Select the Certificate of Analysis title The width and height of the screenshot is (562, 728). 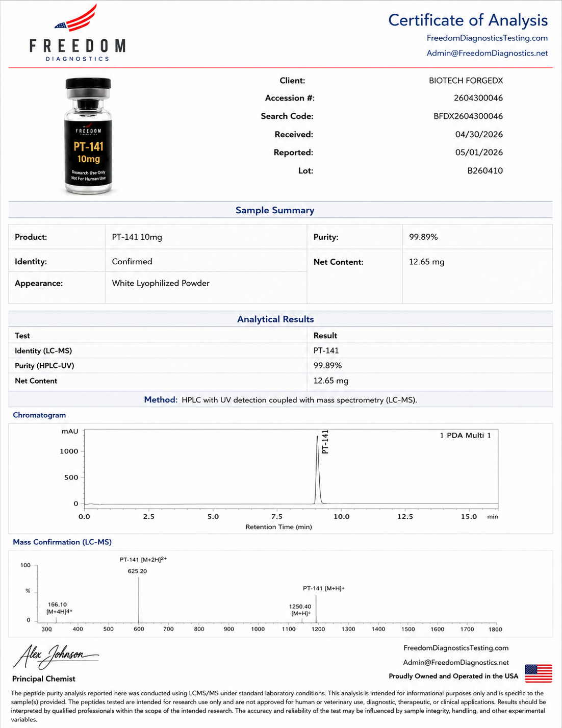coord(468,20)
